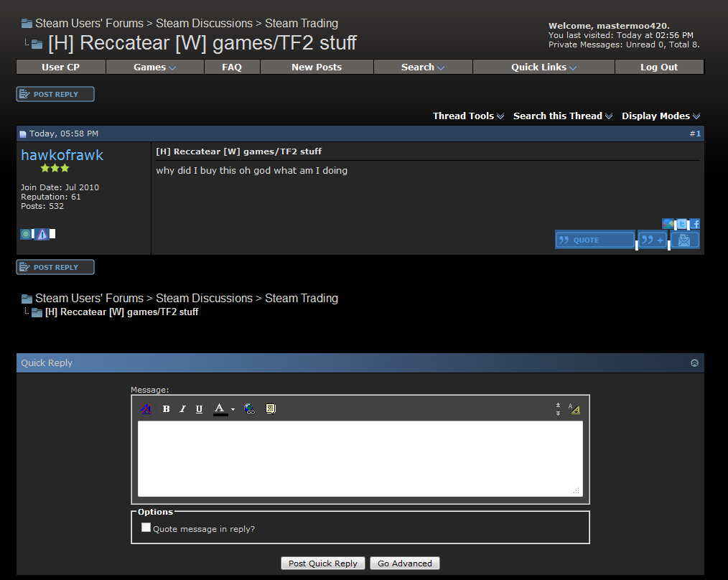Expand the Thread Tools dropdown

coord(468,116)
